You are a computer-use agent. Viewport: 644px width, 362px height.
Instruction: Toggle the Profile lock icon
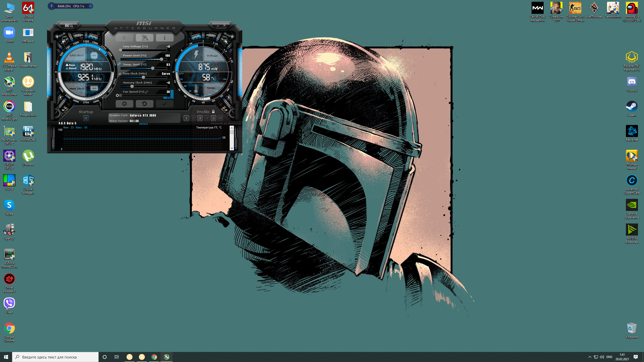(x=213, y=112)
